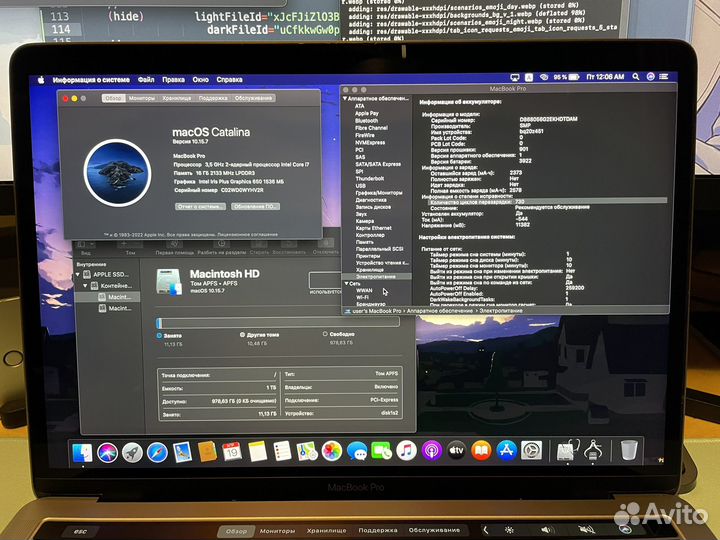Open Mail stamp icon in Dock

(182, 452)
